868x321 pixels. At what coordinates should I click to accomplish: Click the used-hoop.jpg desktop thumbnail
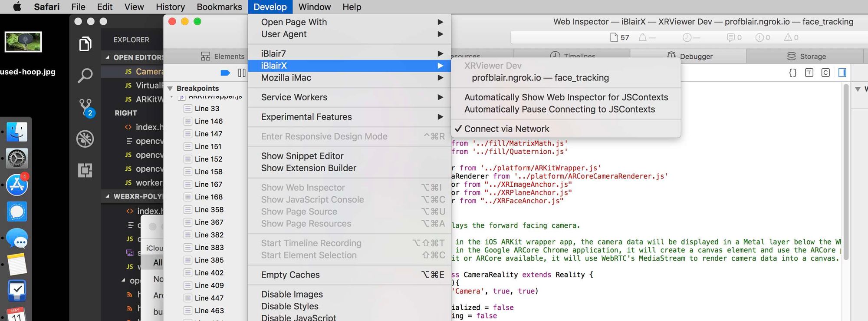tap(23, 42)
